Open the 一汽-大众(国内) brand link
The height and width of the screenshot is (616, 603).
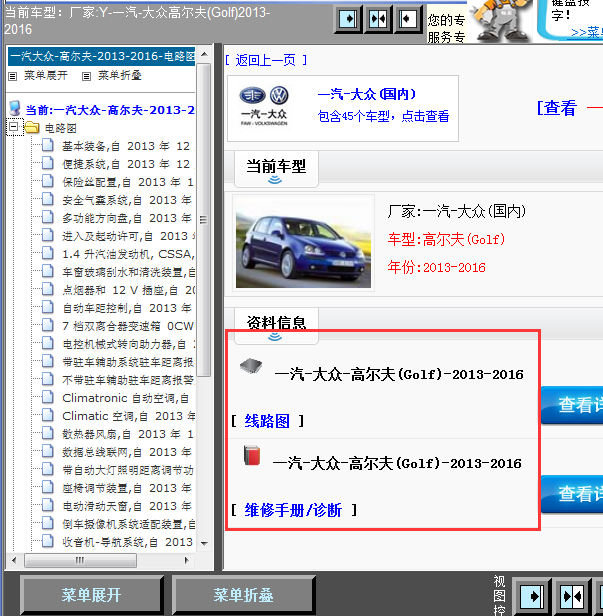point(367,94)
